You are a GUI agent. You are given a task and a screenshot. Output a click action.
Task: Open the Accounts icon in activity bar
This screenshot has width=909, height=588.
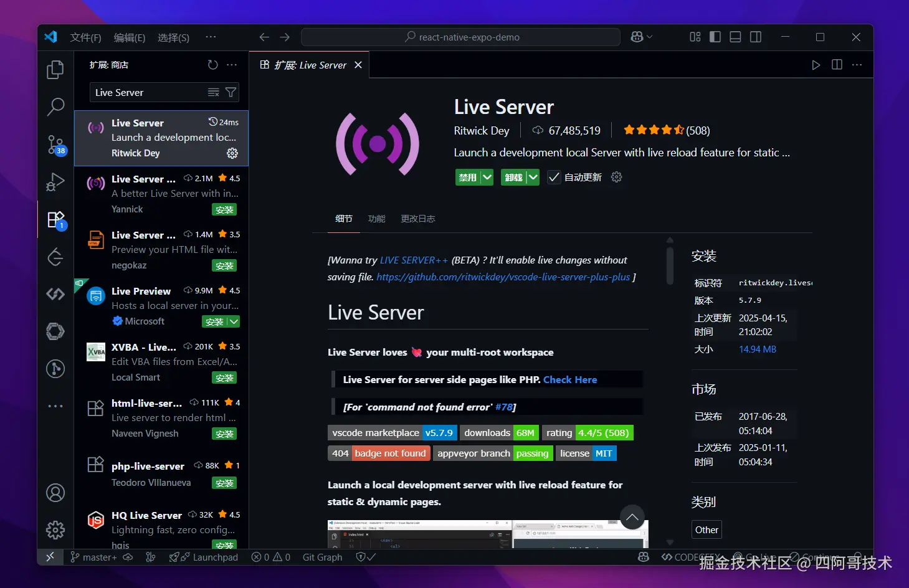point(55,493)
